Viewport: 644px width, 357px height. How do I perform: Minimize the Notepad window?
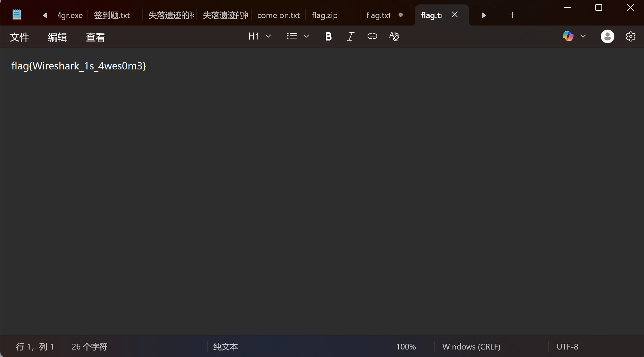568,7
